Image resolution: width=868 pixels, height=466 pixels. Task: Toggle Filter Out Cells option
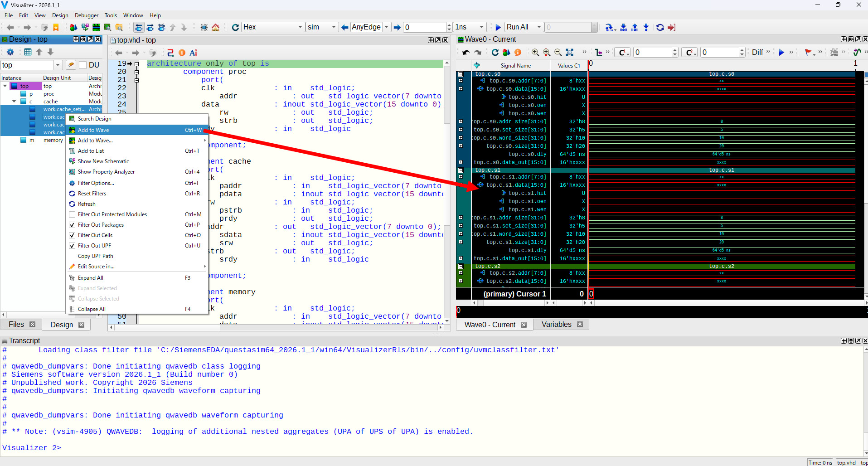[x=72, y=235]
